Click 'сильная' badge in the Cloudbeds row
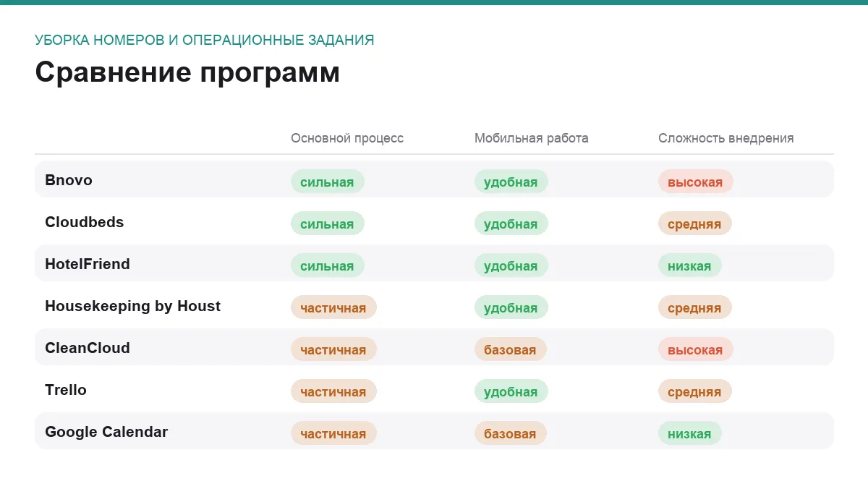The width and height of the screenshot is (868, 489). pos(328,224)
